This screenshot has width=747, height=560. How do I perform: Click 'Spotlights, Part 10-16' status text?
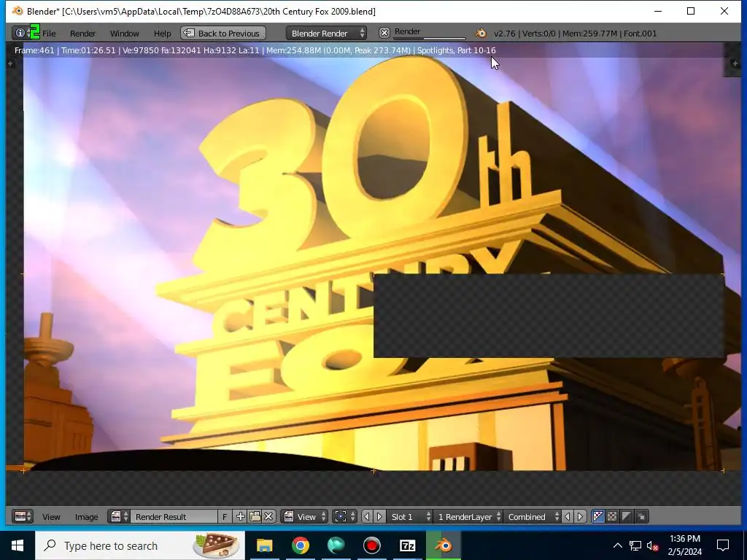457,50
